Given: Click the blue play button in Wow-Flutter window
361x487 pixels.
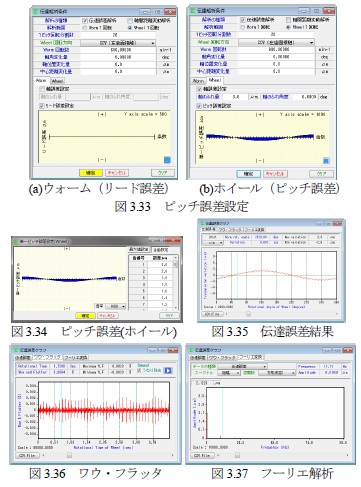Looking at the screenshot, I should tap(168, 370).
